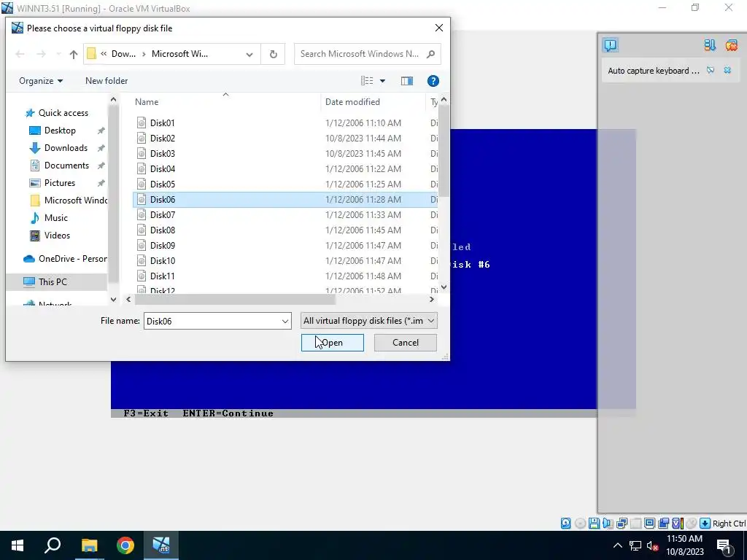747x560 pixels.
Task: Click the audio status bar icon
Action: 608,524
